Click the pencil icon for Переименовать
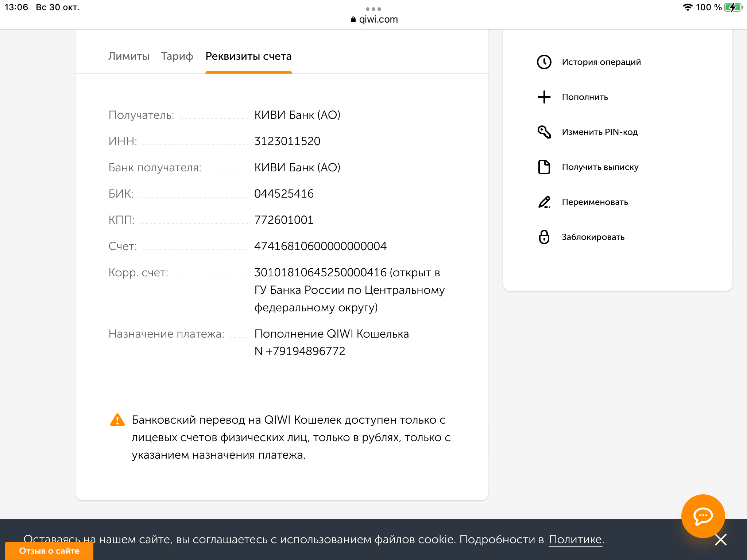This screenshot has height=560, width=747. tap(544, 202)
